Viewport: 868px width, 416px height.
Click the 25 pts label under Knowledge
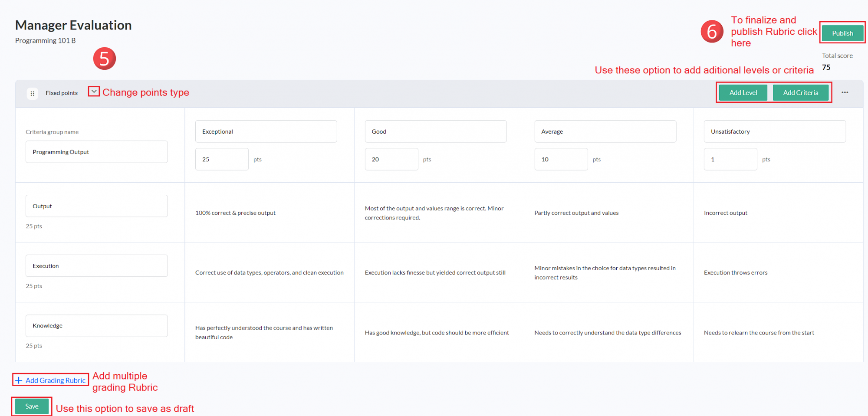34,346
